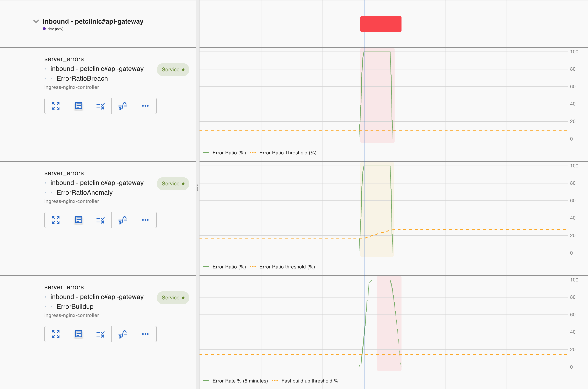Open the metric signal curve icon for ErrorBuildup
The height and width of the screenshot is (389, 588).
coord(123,334)
